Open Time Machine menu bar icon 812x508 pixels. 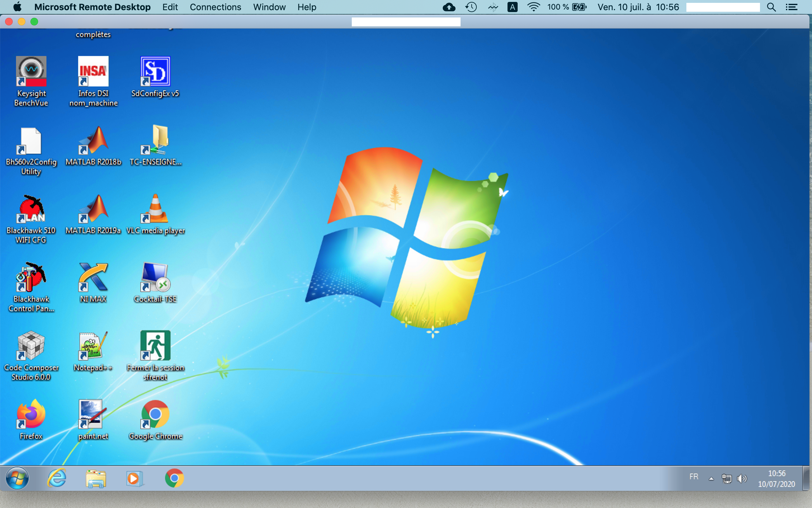(471, 7)
